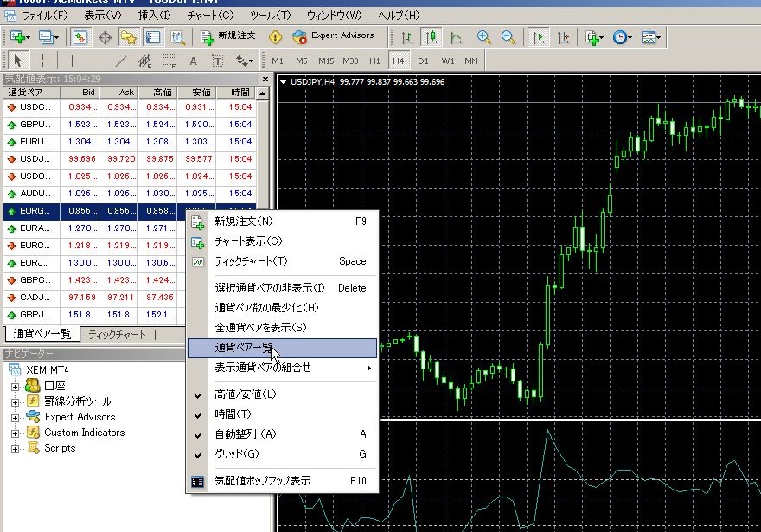The height and width of the screenshot is (532, 761).
Task: Expand the Custom Indicators tree node
Action: pos(15,433)
